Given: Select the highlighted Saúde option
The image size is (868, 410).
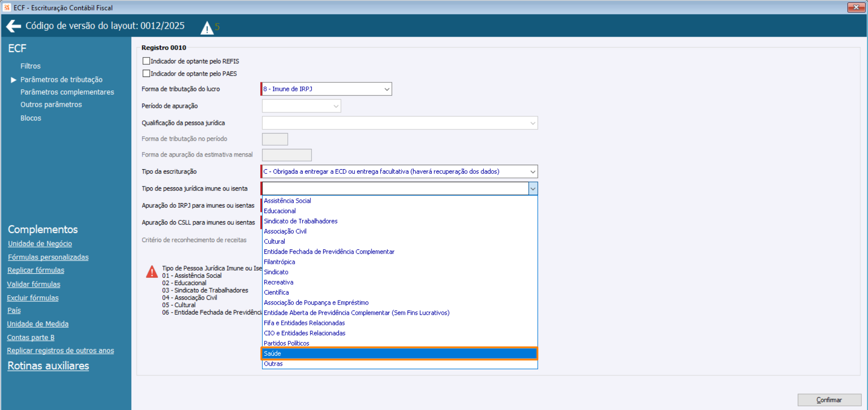Looking at the screenshot, I should [x=400, y=353].
